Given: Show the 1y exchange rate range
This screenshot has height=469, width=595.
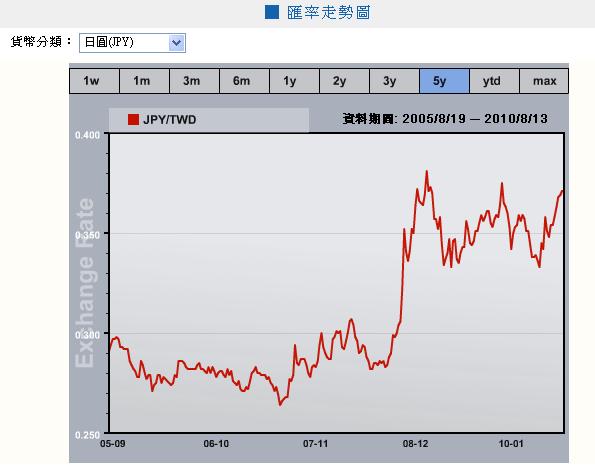Looking at the screenshot, I should [294, 81].
